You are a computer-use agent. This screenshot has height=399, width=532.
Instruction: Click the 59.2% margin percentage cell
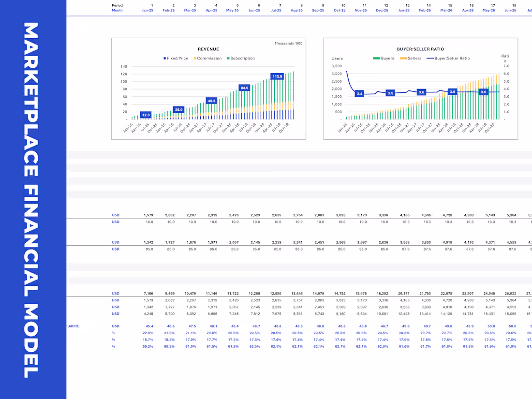click(x=148, y=346)
